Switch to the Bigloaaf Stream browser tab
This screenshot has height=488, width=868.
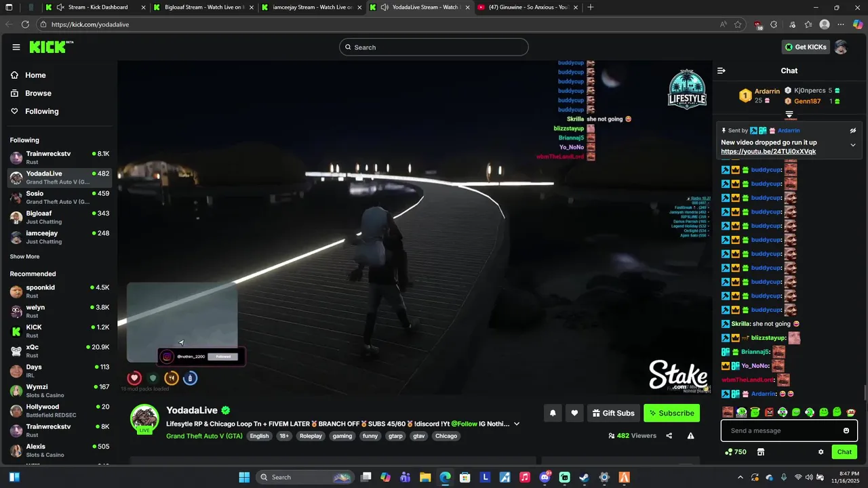click(203, 7)
